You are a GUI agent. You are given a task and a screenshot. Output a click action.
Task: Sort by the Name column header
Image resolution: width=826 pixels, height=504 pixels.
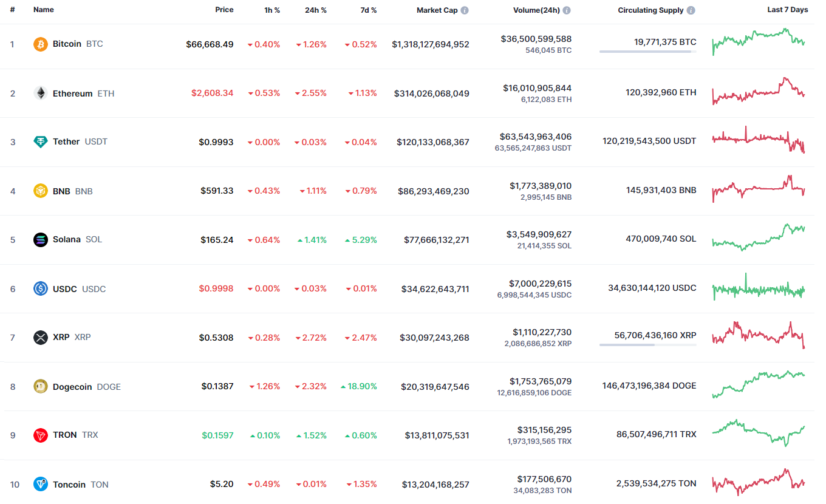[x=44, y=10]
